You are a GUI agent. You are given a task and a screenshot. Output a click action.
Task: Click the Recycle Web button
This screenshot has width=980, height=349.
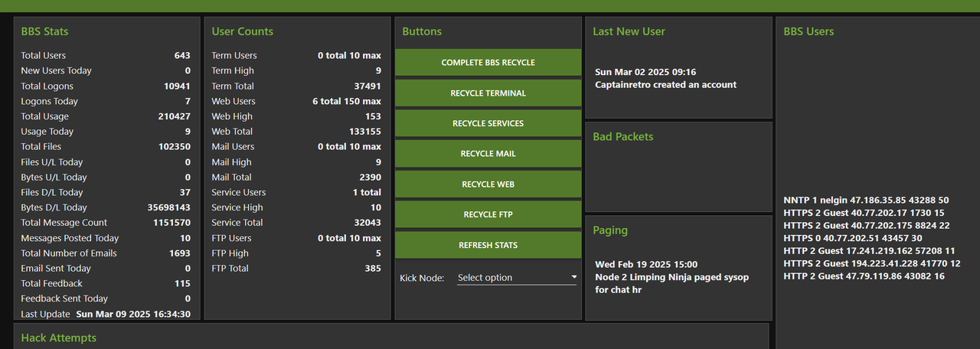(488, 184)
